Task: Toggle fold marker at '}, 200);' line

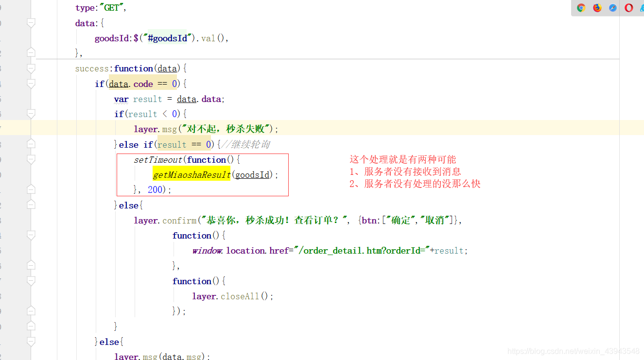Action: (31, 189)
